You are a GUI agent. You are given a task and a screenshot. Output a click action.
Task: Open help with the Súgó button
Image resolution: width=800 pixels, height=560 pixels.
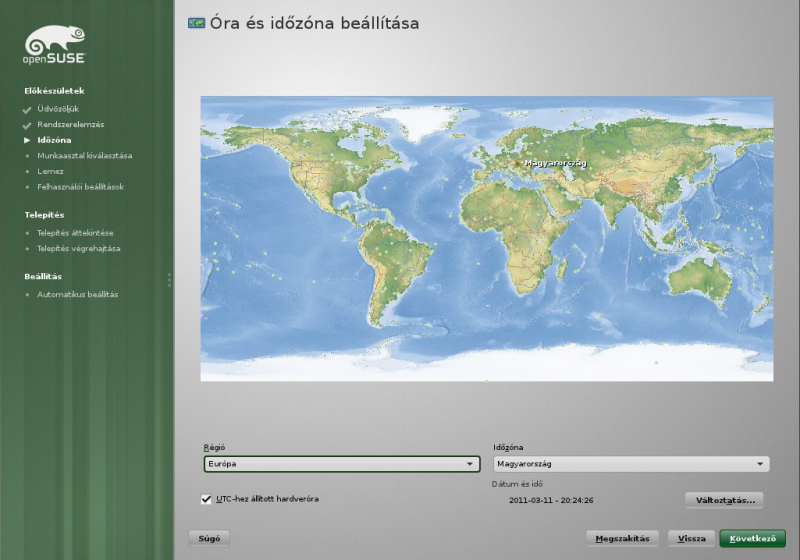[x=209, y=538]
